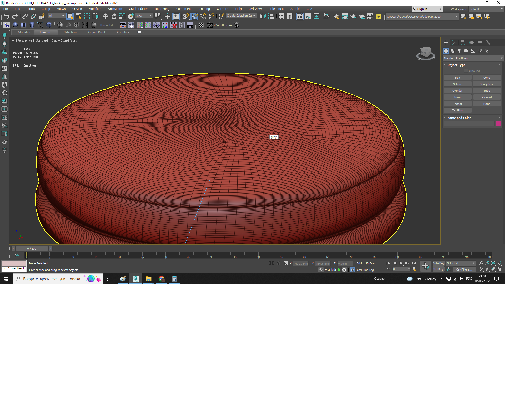Select the Cylinder primitive button
532x418 pixels.
[457, 91]
